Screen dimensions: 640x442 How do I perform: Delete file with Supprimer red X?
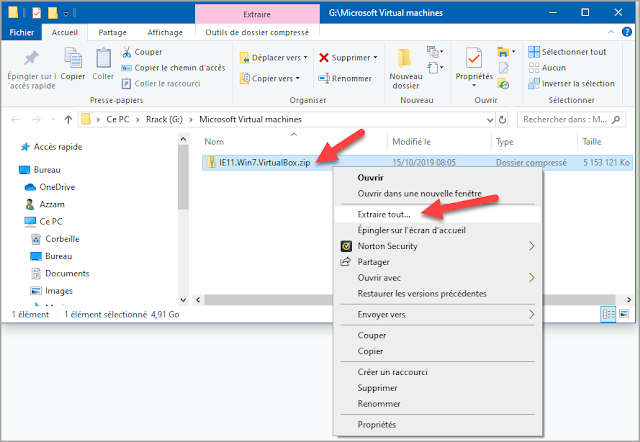pyautogui.click(x=345, y=58)
